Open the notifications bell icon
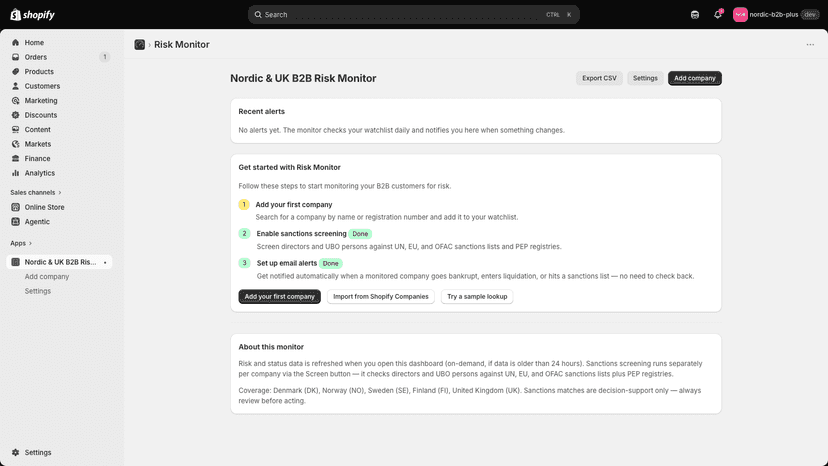This screenshot has height=466, width=828. 717,15
